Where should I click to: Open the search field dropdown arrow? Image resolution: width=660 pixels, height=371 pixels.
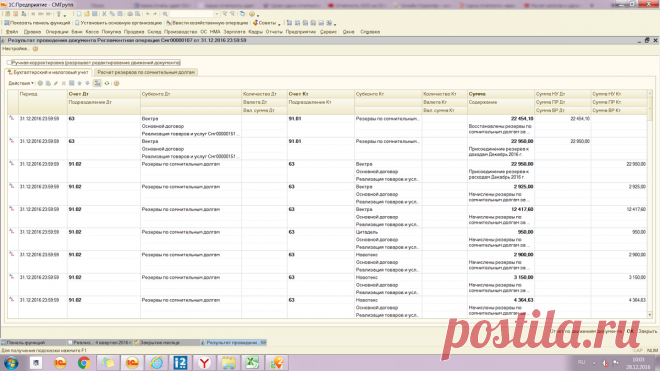pos(217,14)
